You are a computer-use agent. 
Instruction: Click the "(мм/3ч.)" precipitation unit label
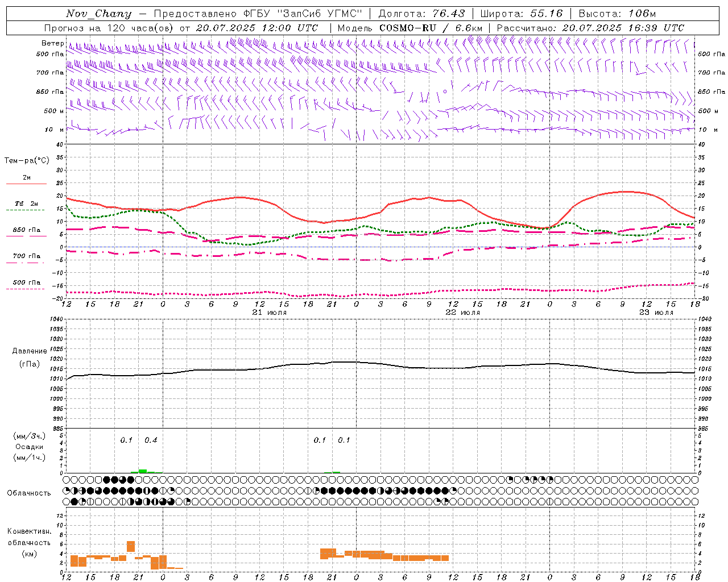pos(29,436)
